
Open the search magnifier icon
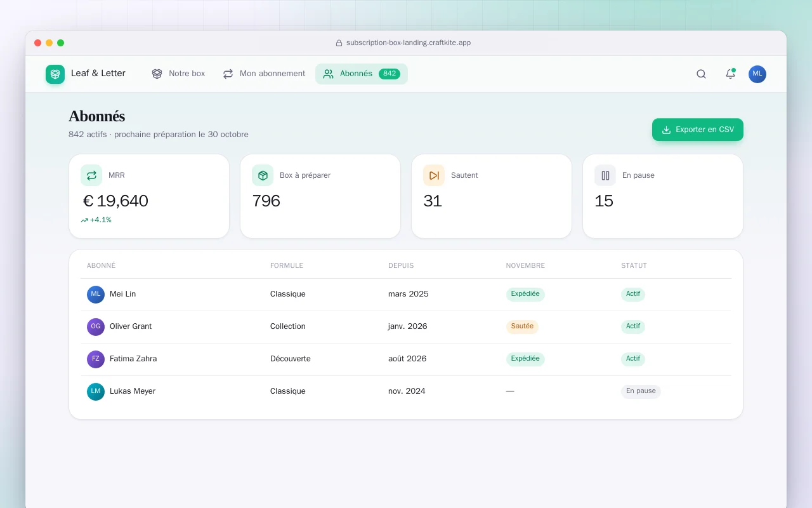tap(701, 74)
